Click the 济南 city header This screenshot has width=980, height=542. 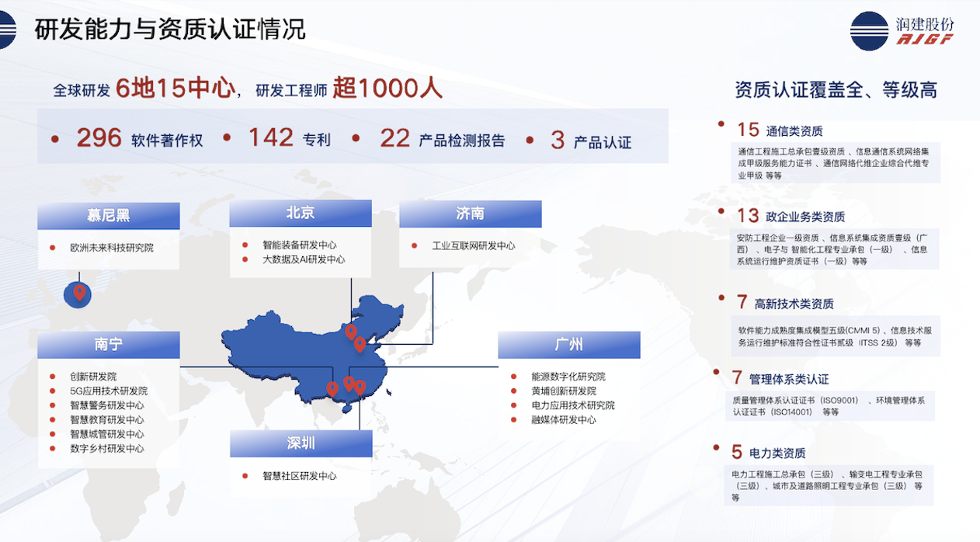point(470,214)
